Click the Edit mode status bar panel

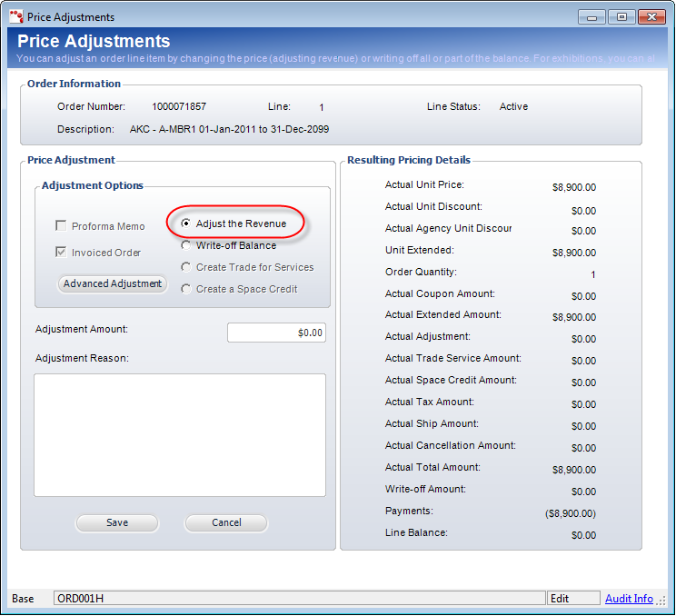click(x=573, y=599)
